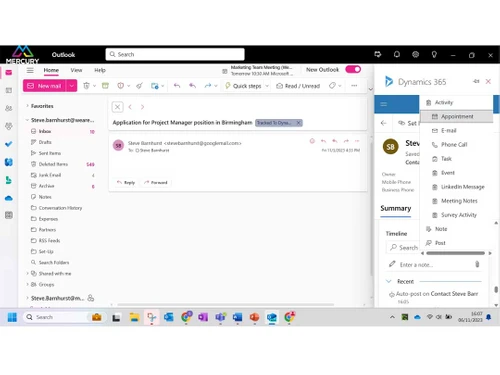This screenshot has height=375, width=500.
Task: Click the Reply all arrow in toolbar
Action: tap(192, 86)
